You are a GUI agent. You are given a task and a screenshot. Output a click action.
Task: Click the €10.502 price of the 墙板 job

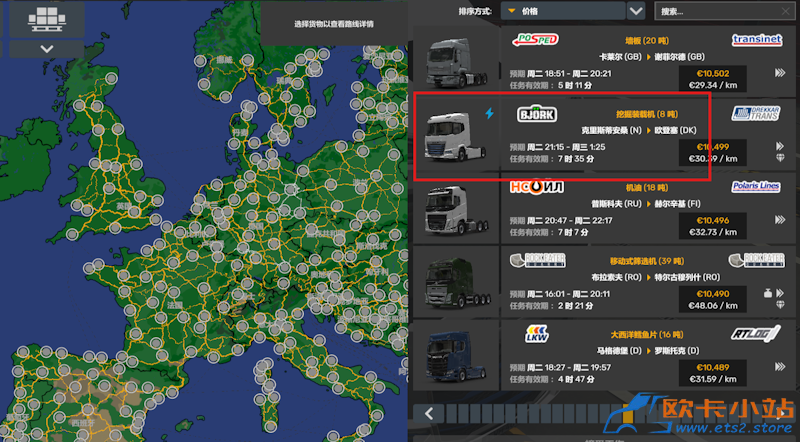click(x=712, y=73)
